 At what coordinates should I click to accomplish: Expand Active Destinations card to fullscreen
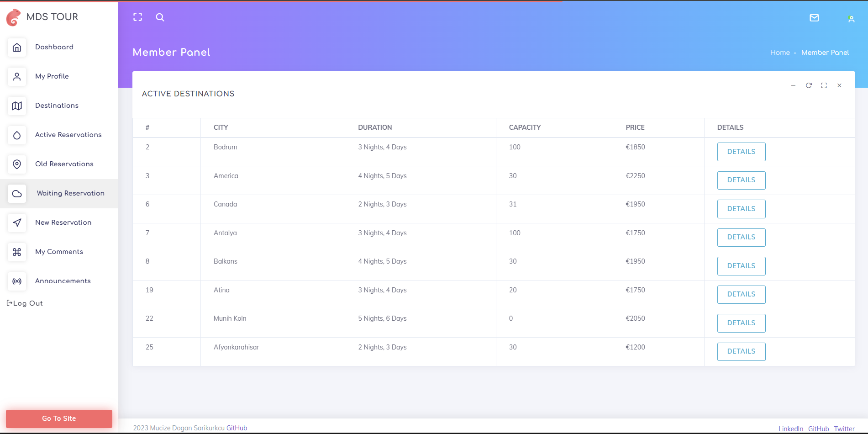pos(824,85)
